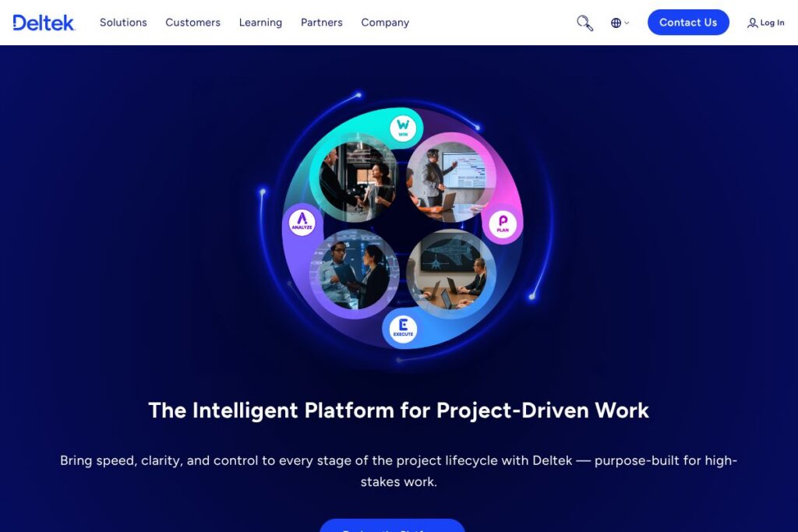Select the Execute stage icon
This screenshot has width=798, height=532.
tap(403, 329)
